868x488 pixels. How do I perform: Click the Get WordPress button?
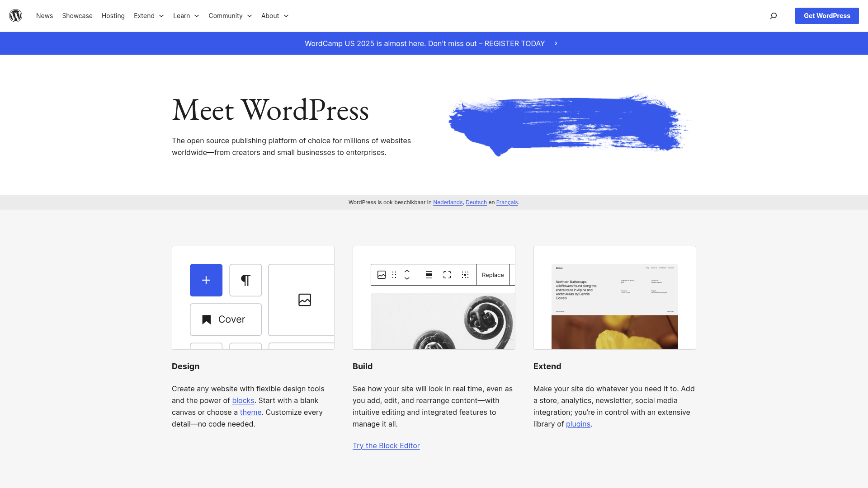[x=827, y=16]
